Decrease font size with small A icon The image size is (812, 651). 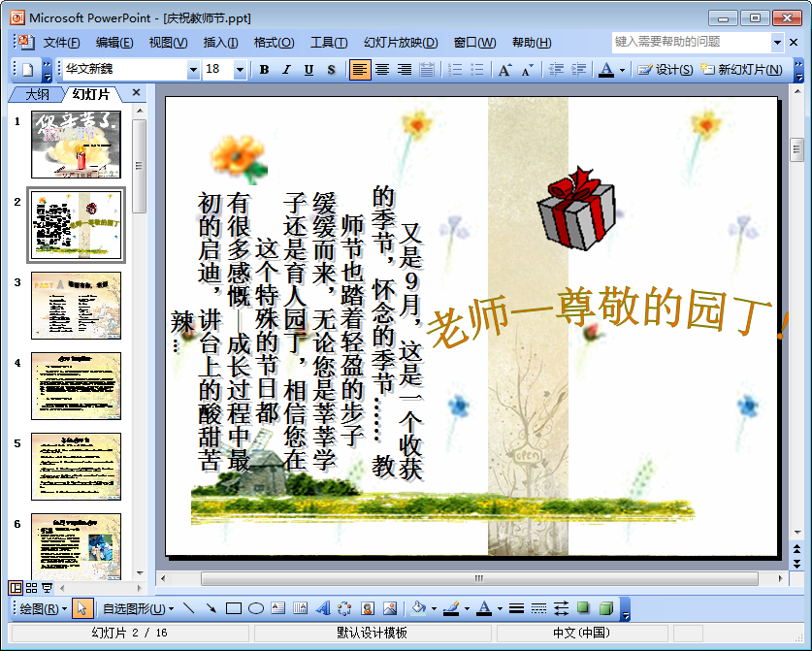tap(527, 70)
